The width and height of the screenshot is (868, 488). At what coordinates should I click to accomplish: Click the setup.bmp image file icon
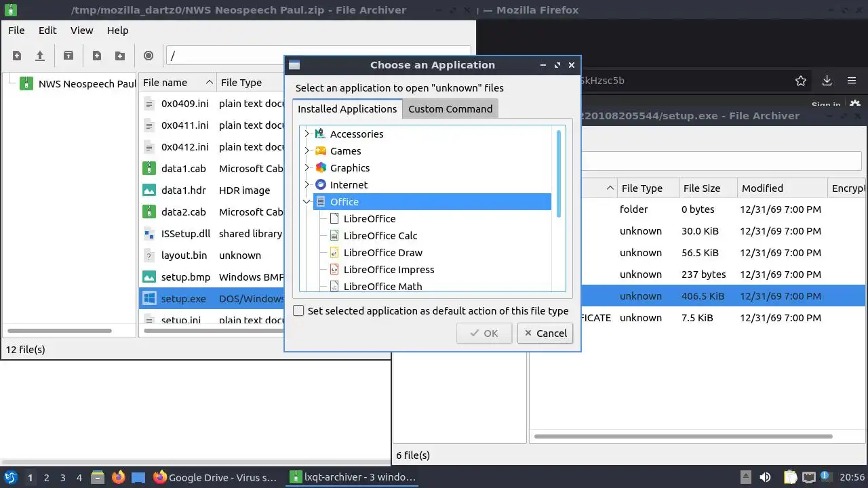(x=149, y=277)
